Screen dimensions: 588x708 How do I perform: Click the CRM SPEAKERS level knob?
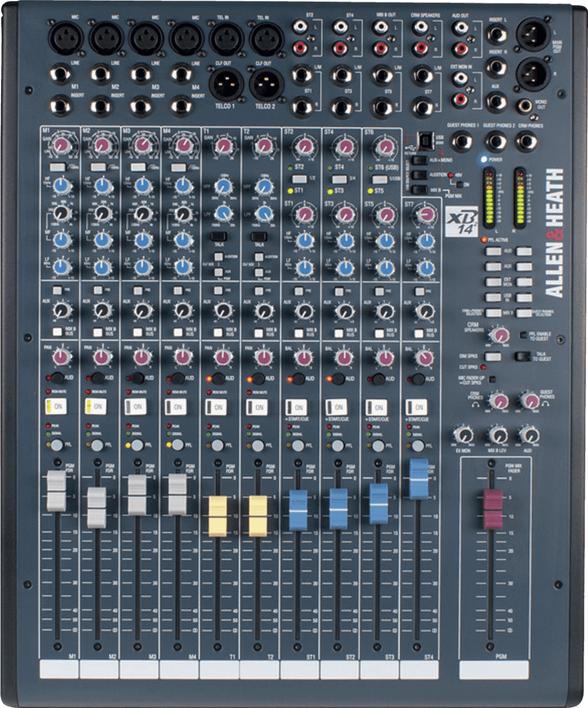click(x=501, y=335)
